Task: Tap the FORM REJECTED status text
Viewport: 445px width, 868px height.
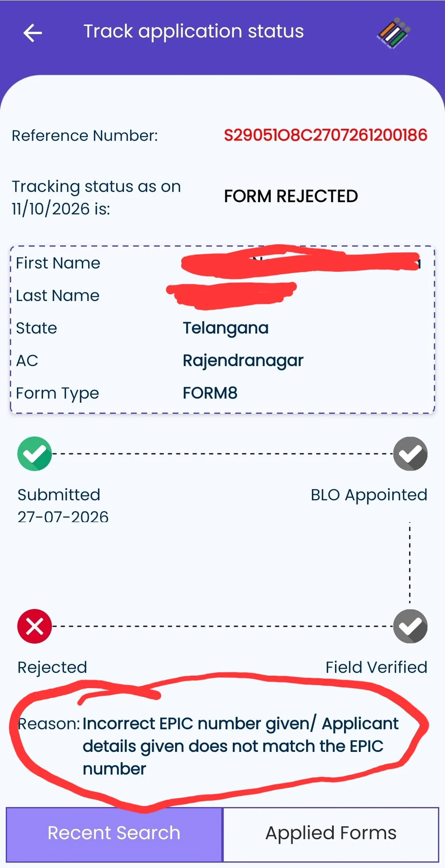Action: tap(291, 196)
